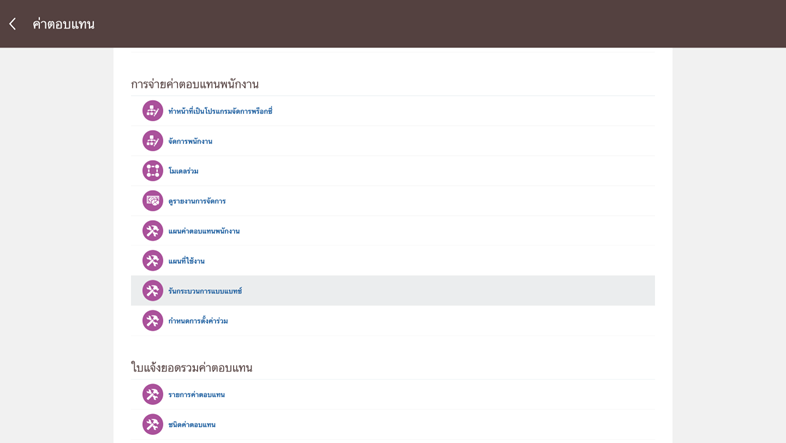Open ดูรายงานการจัดการ reports link
Viewport: 786px width, 443px height.
tap(197, 202)
